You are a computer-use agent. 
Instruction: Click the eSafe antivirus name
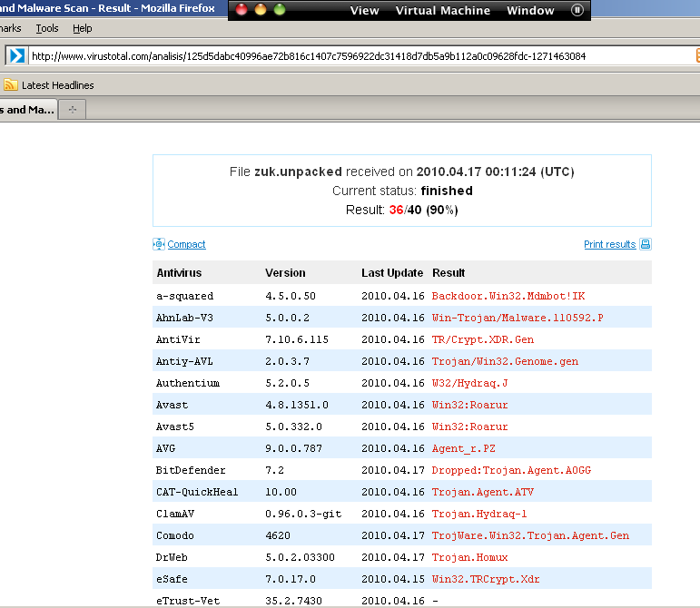click(x=172, y=579)
